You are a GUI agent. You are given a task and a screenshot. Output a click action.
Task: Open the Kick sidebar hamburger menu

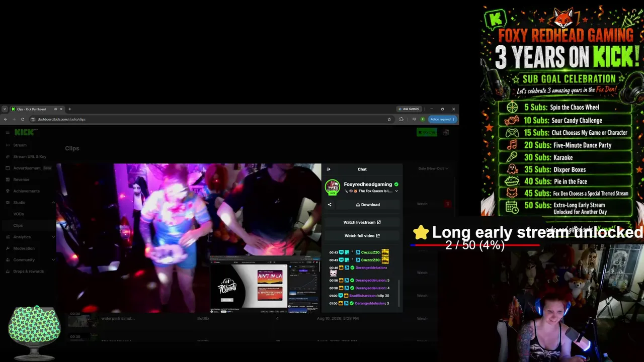[8, 132]
